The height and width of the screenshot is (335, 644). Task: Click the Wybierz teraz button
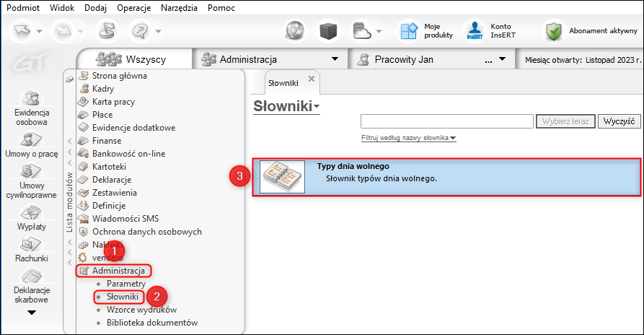pyautogui.click(x=565, y=121)
